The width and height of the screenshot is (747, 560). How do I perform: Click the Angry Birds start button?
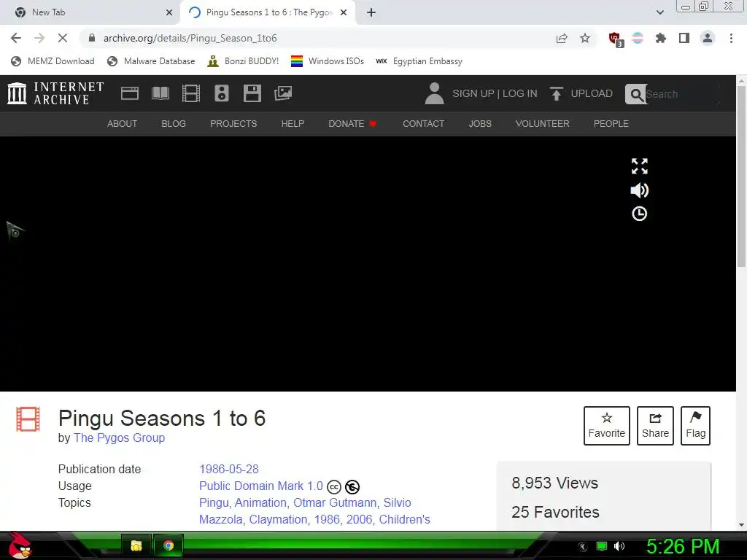click(x=20, y=545)
